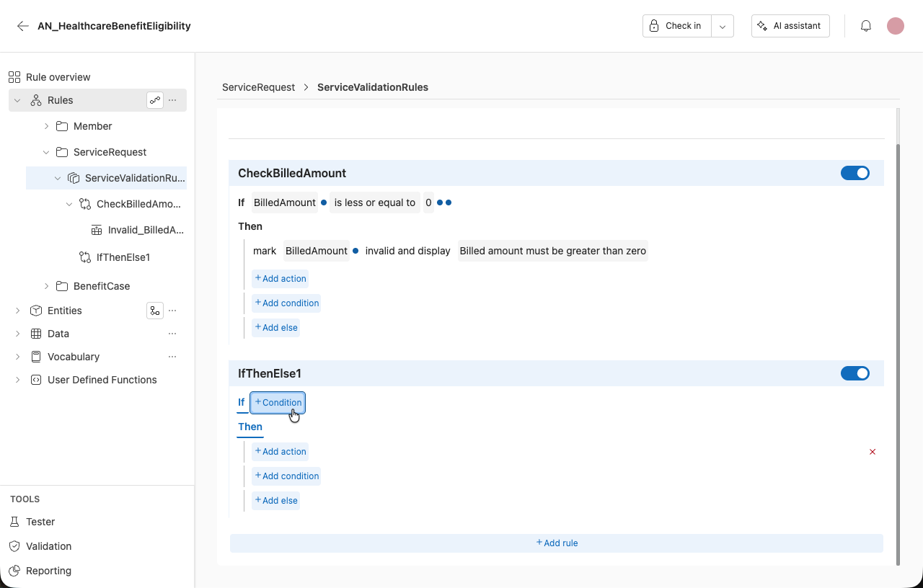Toggle the IfThenElse1 rule switch

point(855,373)
